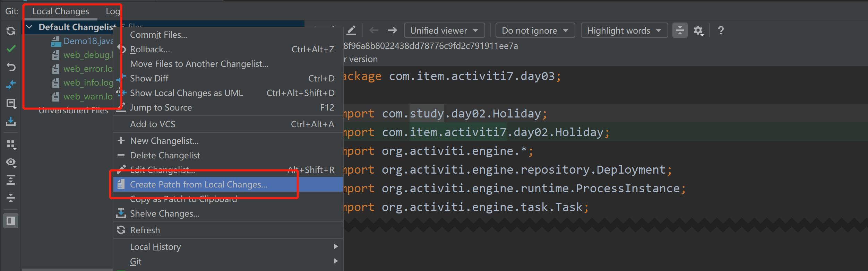
Task: Select web_warn log file in changelist
Action: [x=88, y=96]
